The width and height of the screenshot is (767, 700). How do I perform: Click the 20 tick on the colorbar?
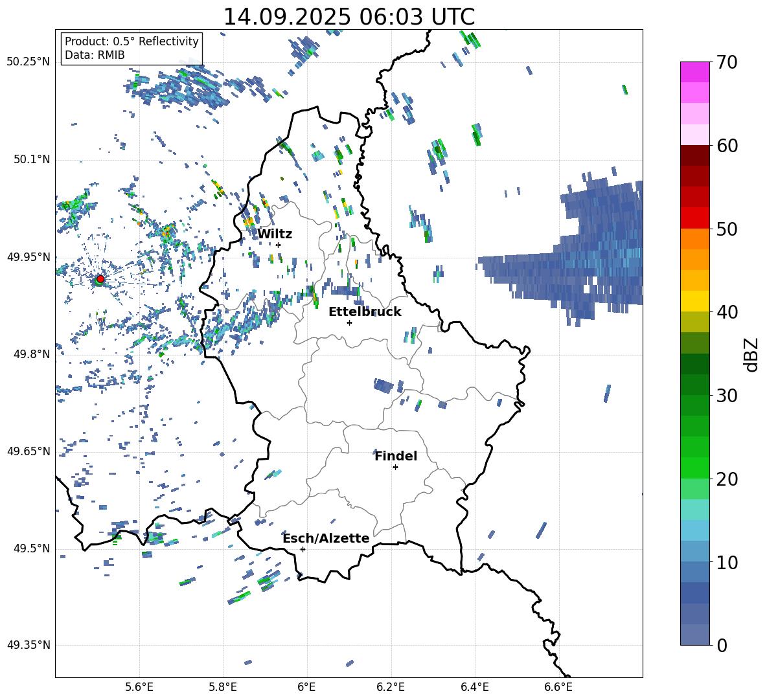coord(726,479)
